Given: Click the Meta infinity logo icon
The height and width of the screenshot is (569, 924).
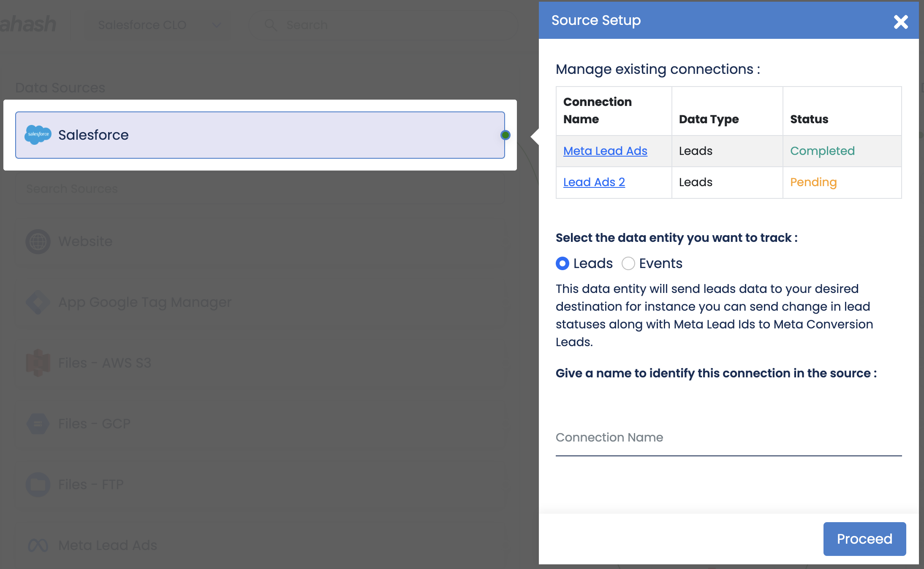Looking at the screenshot, I should point(38,545).
